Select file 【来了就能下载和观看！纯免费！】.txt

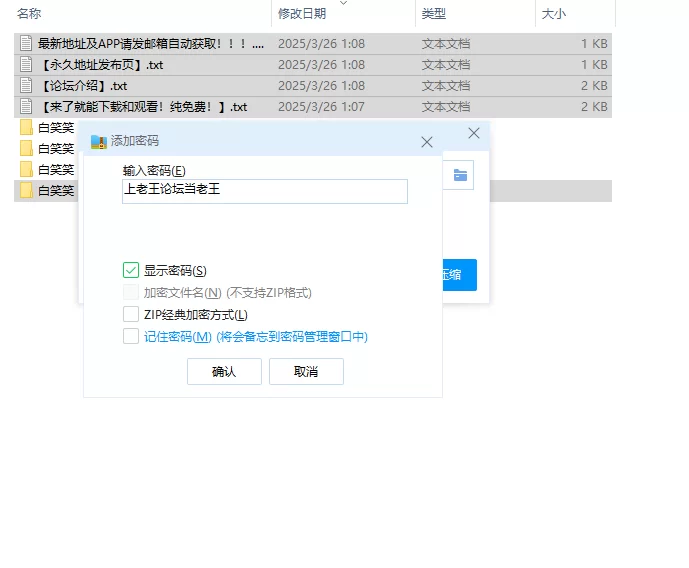pyautogui.click(x=313, y=107)
